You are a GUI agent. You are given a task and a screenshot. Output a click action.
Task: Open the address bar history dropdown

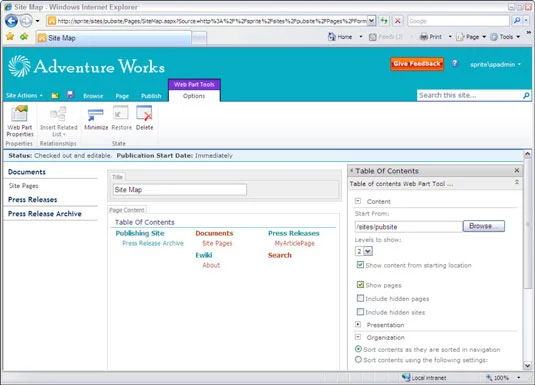[372, 21]
